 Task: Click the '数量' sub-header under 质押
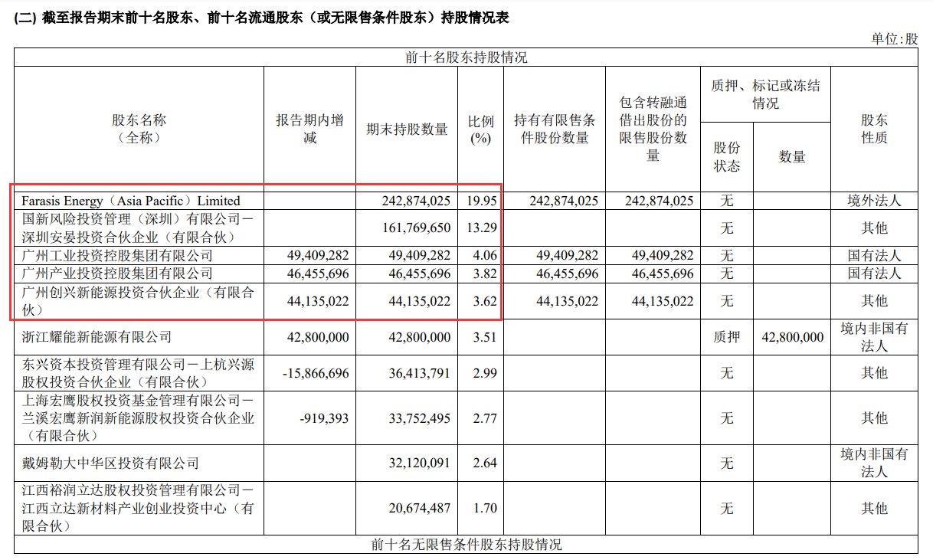(x=792, y=157)
